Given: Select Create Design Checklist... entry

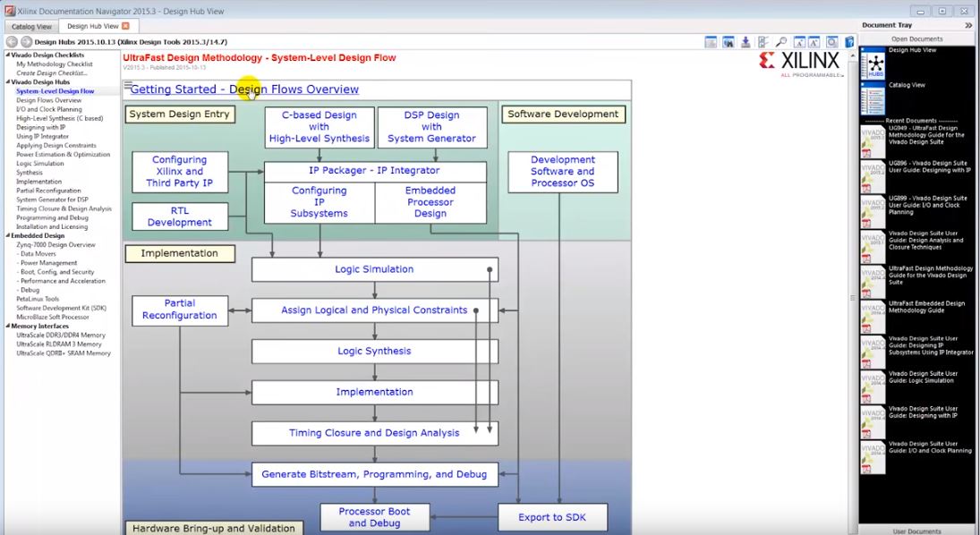Looking at the screenshot, I should point(52,73).
